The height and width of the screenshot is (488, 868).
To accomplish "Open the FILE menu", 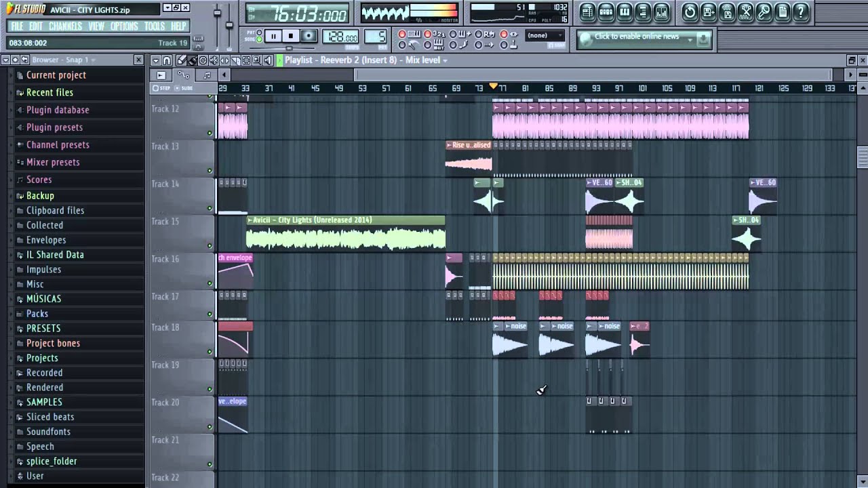I will coord(17,26).
